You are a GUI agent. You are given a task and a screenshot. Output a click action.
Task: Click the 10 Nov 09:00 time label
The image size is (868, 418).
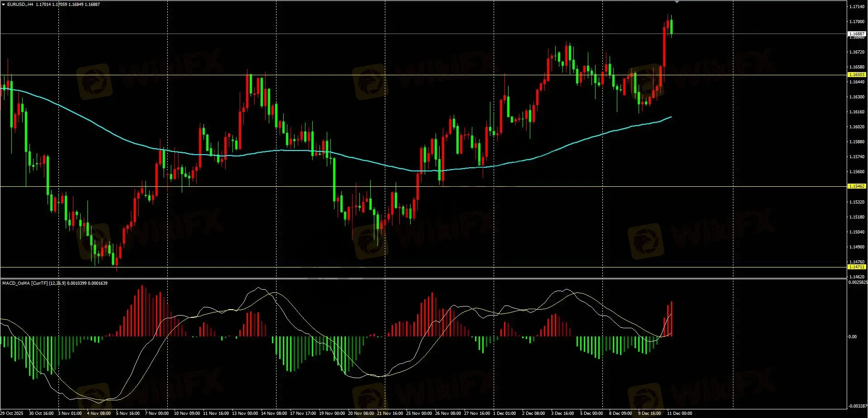[187, 413]
